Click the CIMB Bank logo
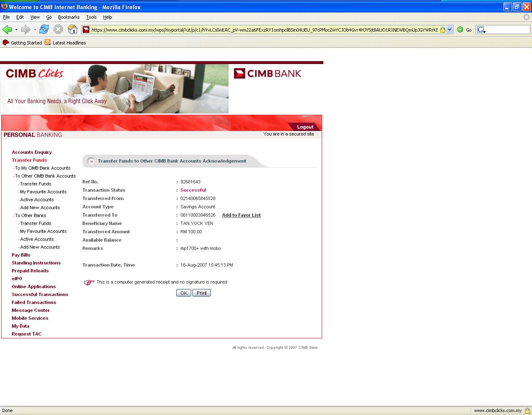Image resolution: width=532 pixels, height=415 pixels. coord(267,74)
